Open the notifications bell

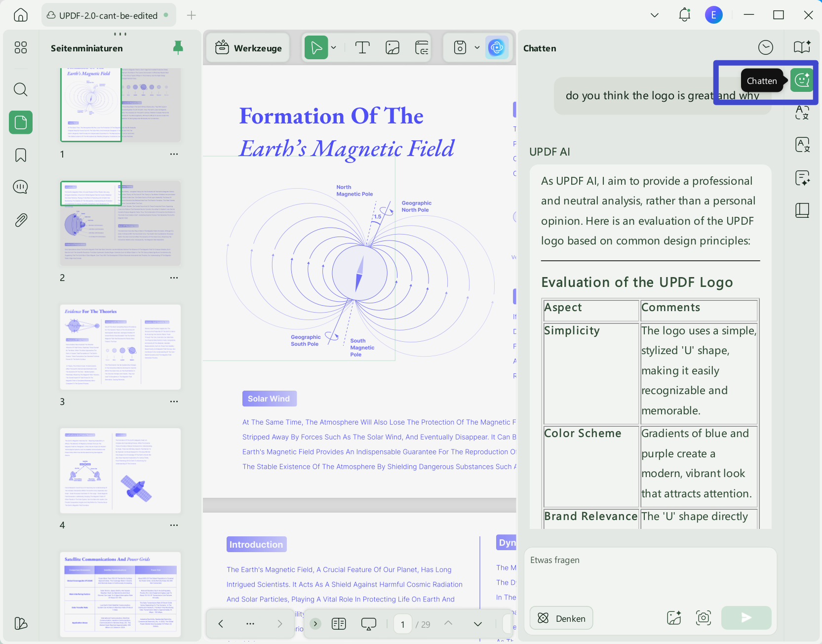[x=684, y=15]
